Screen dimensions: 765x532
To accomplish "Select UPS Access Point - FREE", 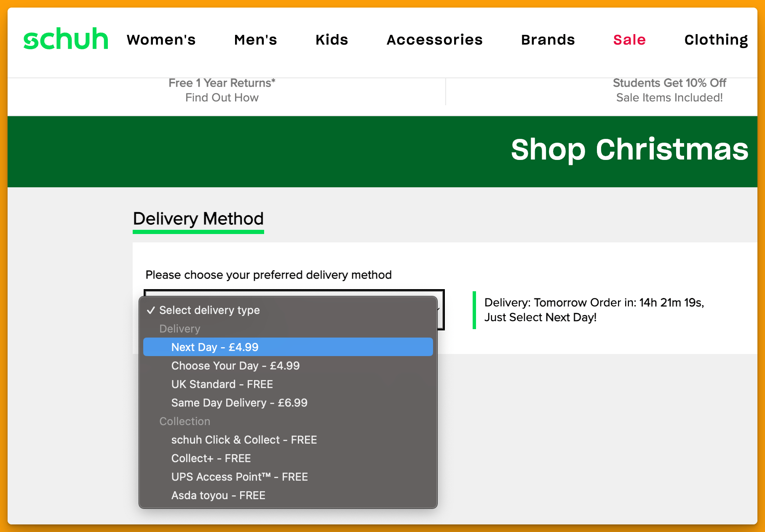I will pos(288,477).
